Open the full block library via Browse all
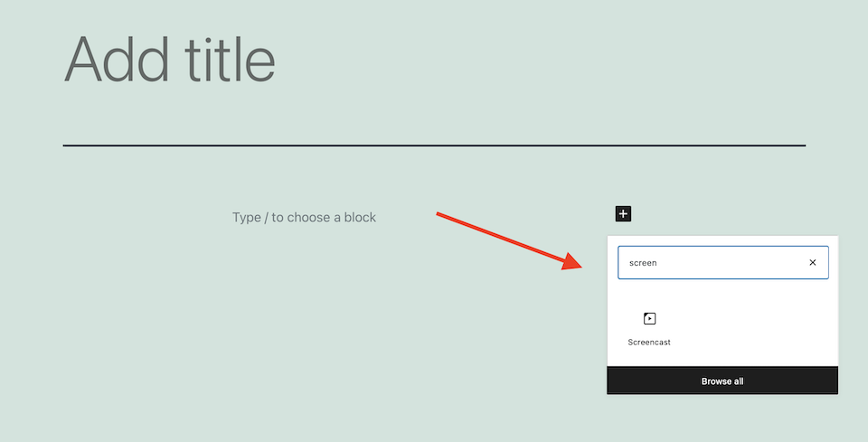The width and height of the screenshot is (868, 442). tap(722, 381)
